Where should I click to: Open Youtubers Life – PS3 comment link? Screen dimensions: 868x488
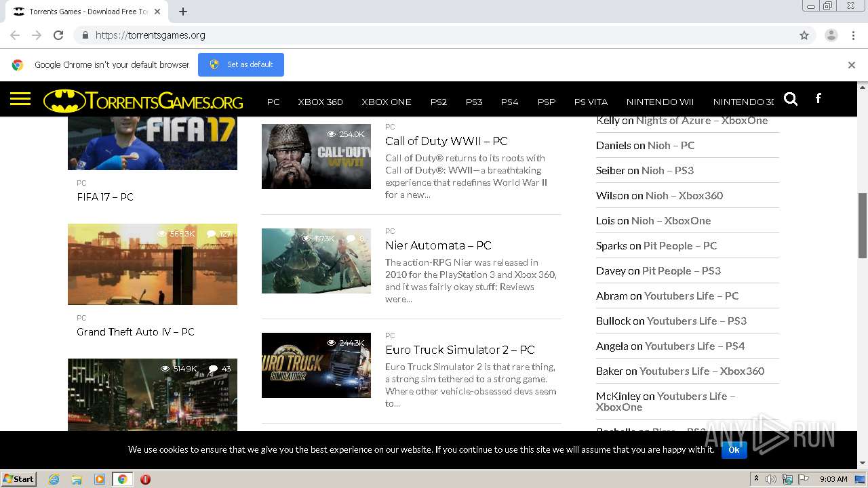[697, 321]
